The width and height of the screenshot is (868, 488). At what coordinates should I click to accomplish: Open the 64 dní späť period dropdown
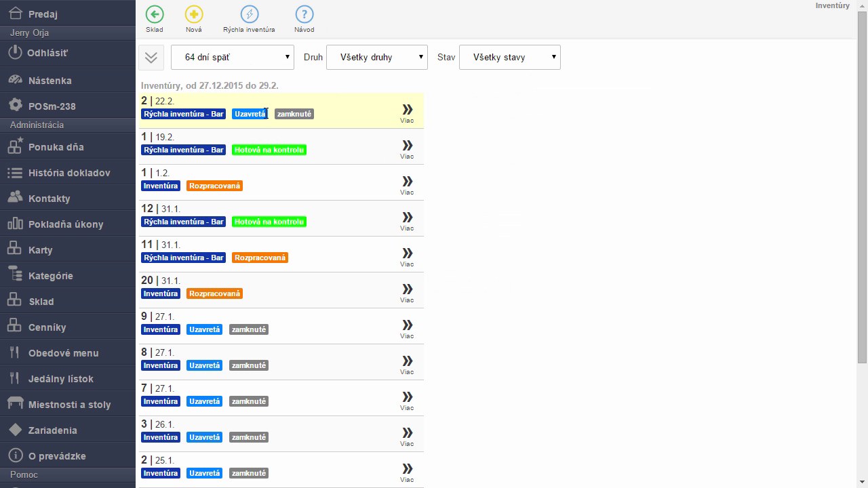pos(233,57)
